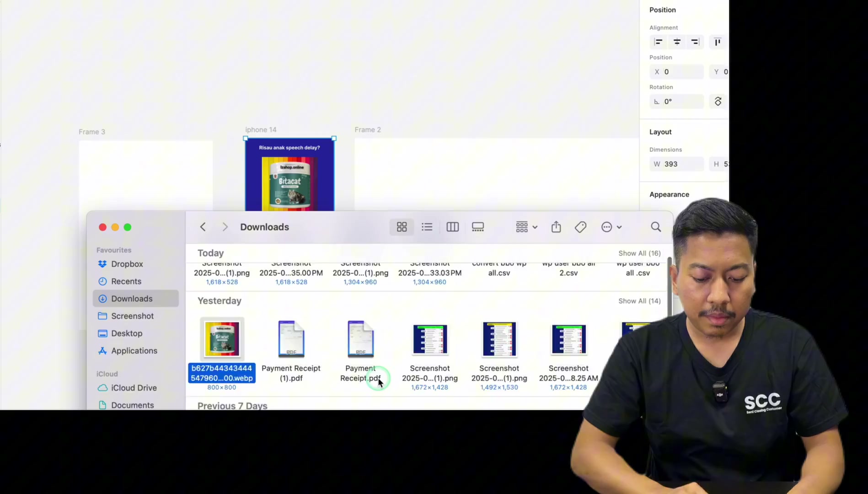Select the Bitacat webp image thumbnail

pyautogui.click(x=222, y=339)
